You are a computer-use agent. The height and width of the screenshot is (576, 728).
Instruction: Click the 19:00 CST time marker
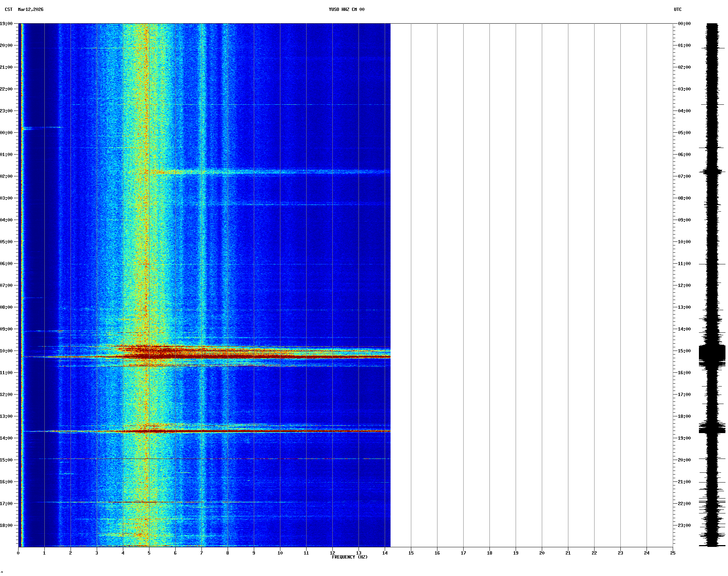pyautogui.click(x=7, y=24)
